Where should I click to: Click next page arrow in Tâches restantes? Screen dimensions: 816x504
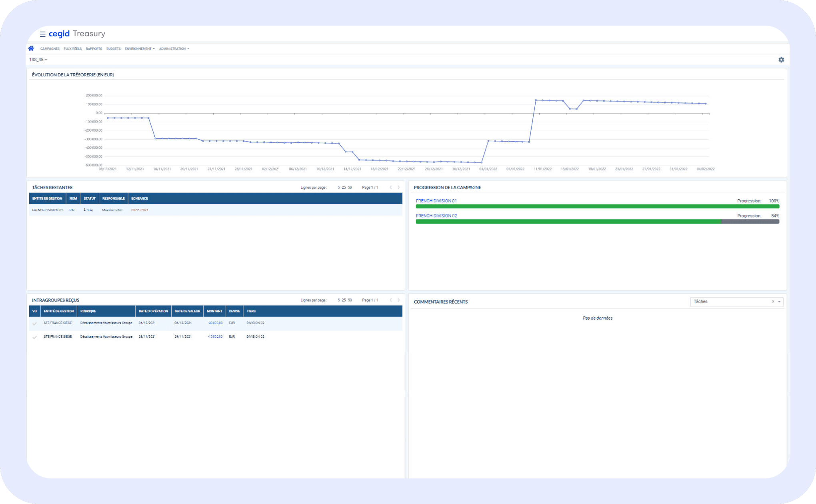398,187
